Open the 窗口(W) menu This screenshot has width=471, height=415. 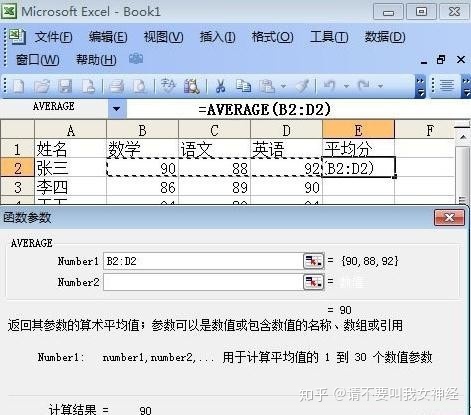38,60
